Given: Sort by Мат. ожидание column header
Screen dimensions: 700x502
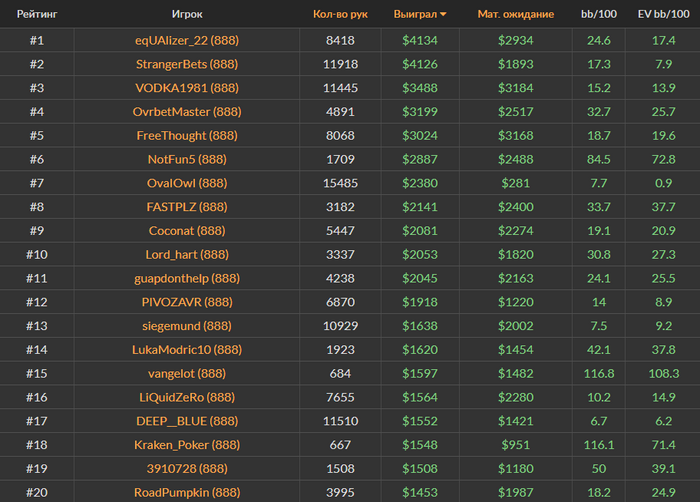Looking at the screenshot, I should pyautogui.click(x=515, y=15).
